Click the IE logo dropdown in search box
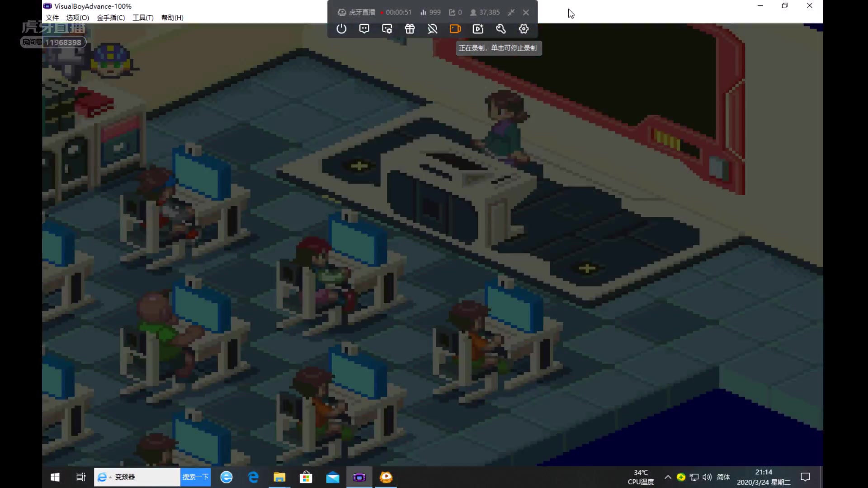This screenshot has width=868, height=488. click(104, 477)
